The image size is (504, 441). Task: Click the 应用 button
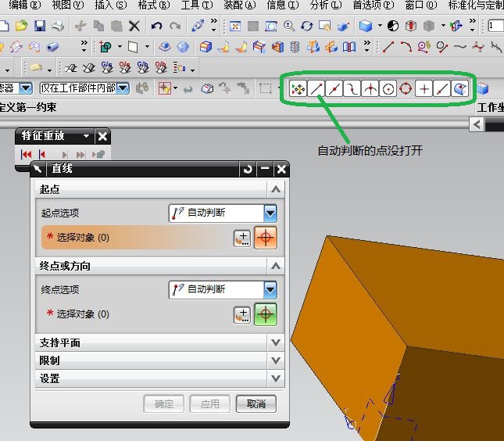[210, 403]
